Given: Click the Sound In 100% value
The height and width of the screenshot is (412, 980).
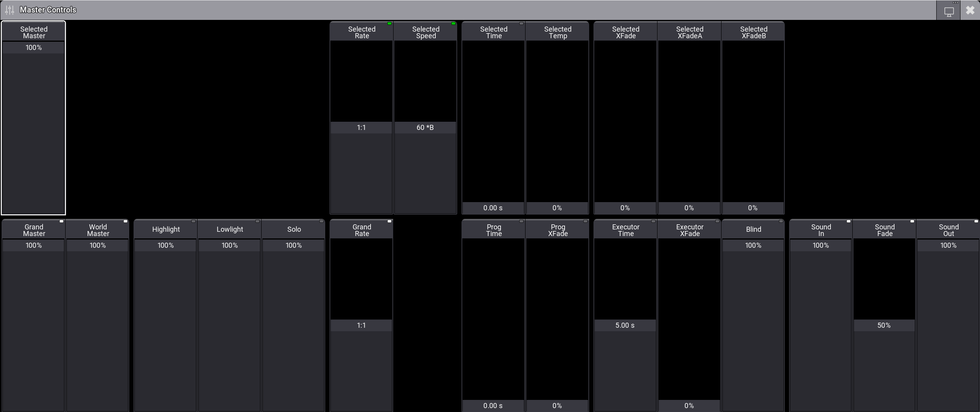Looking at the screenshot, I should 820,245.
